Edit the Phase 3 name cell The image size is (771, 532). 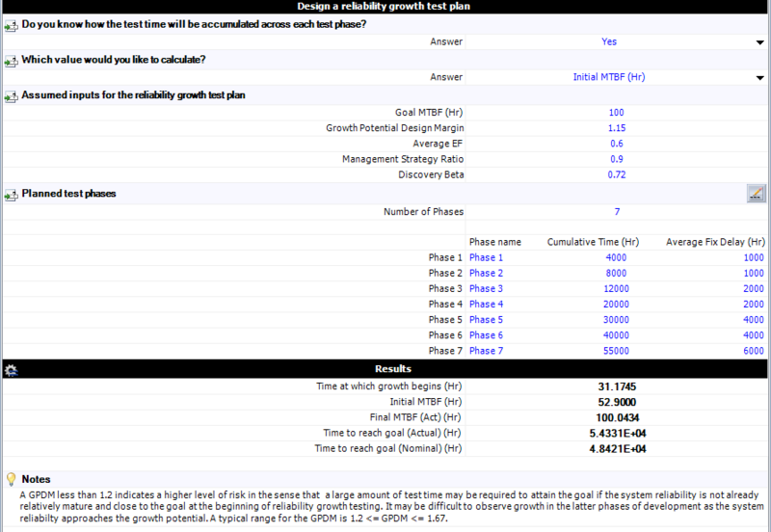click(486, 288)
